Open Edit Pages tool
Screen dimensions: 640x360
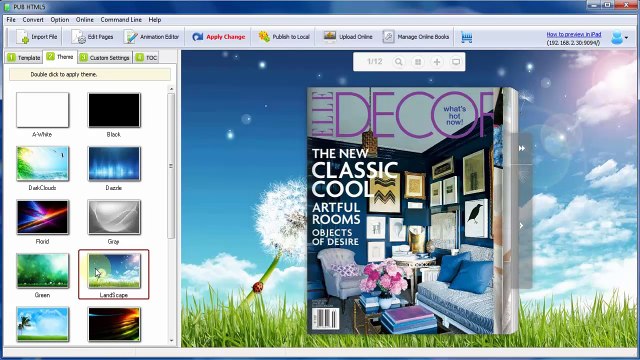tap(93, 37)
